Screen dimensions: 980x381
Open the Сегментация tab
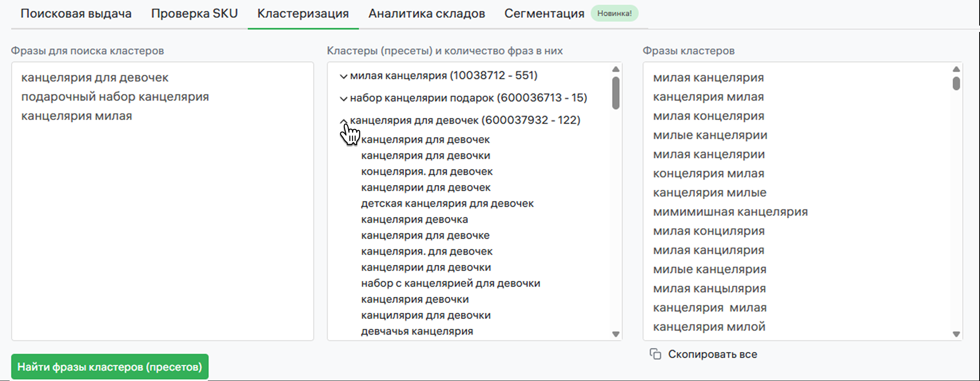[x=544, y=14]
